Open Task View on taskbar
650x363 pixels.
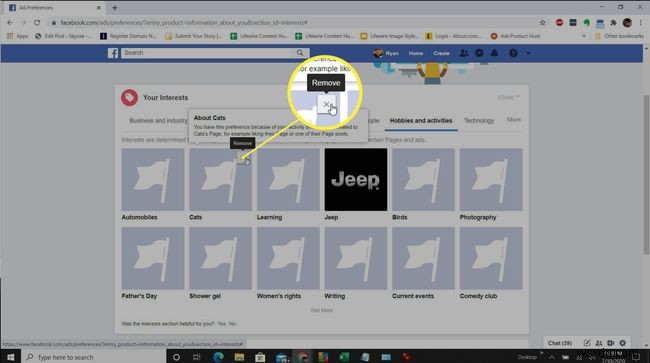coord(197,357)
